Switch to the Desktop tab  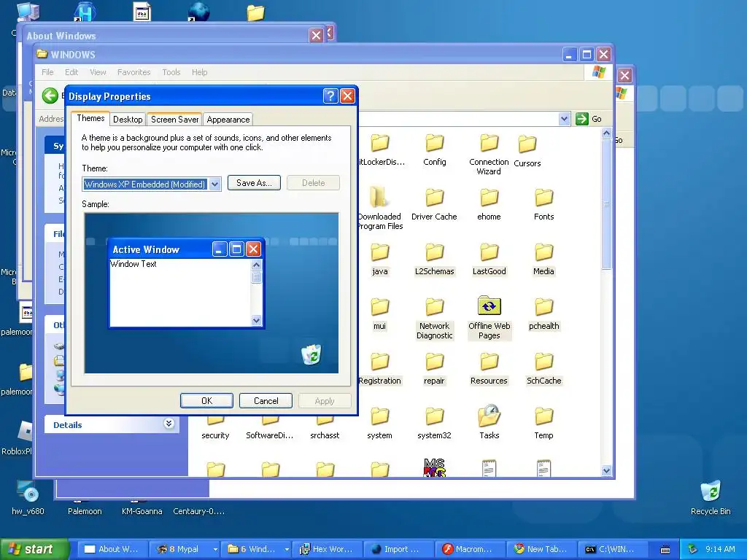click(128, 120)
